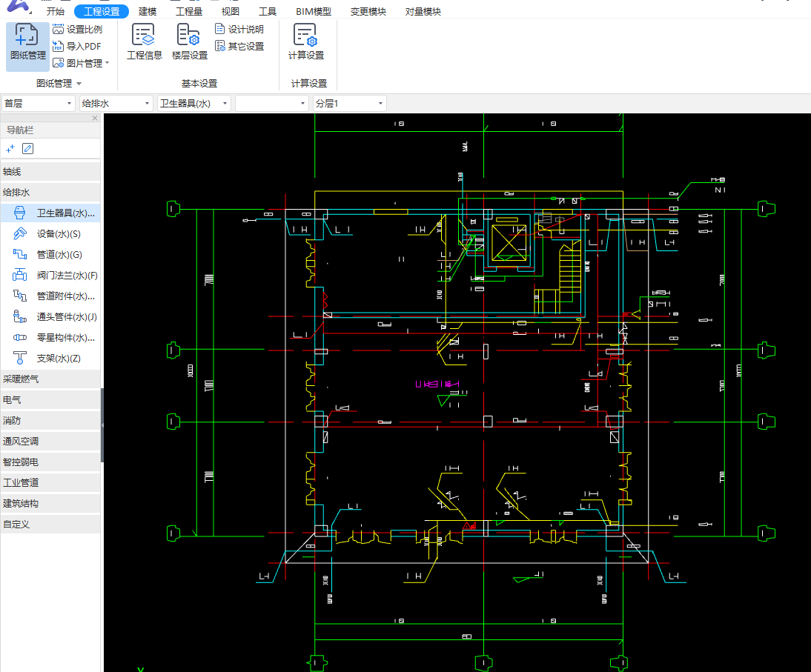Viewport: 811px width, 672px height.
Task: Select 阀门法兰(水)(F) valve component
Action: 50,275
